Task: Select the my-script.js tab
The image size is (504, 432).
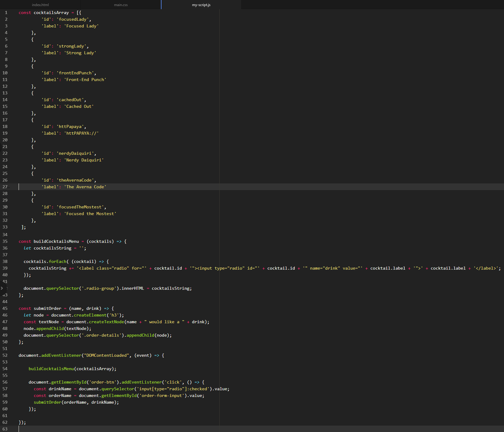Action: (x=201, y=5)
